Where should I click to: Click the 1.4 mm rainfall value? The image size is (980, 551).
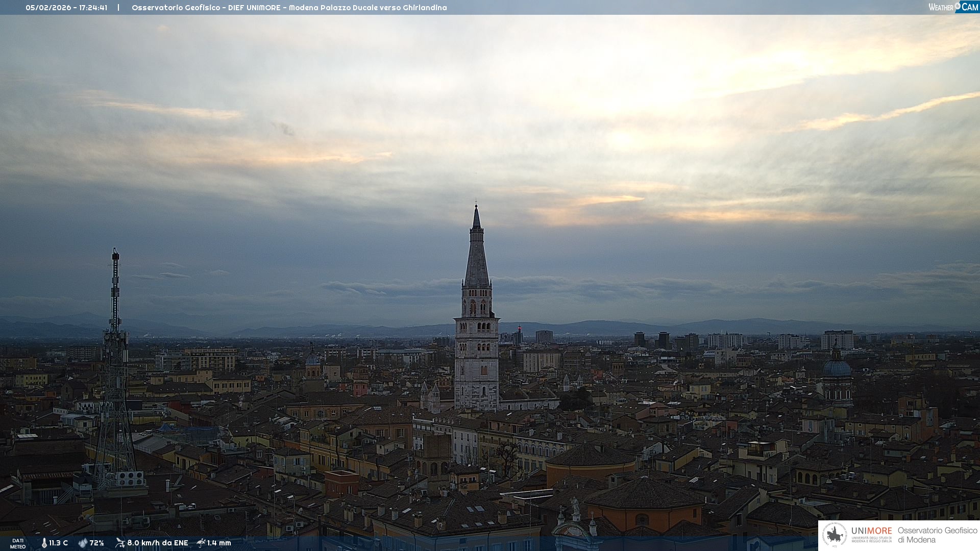[219, 543]
